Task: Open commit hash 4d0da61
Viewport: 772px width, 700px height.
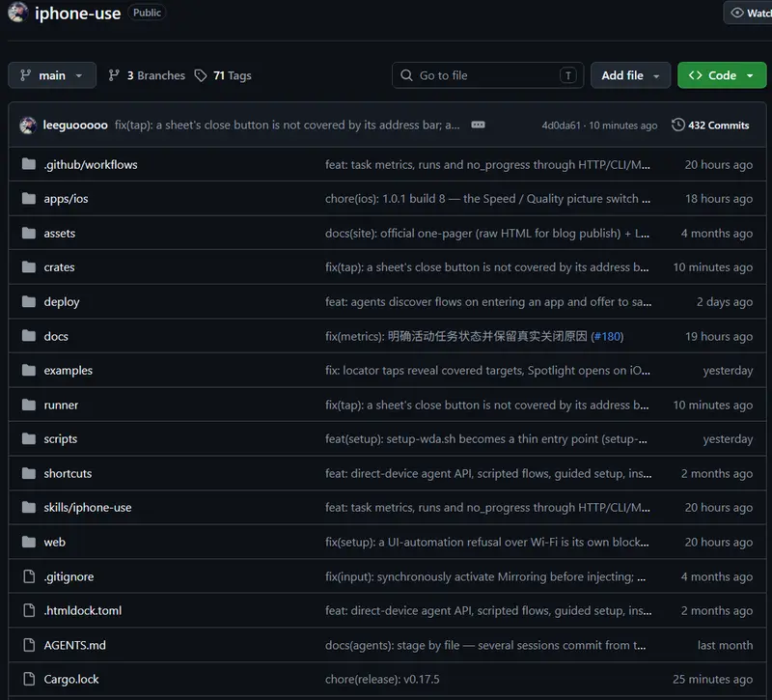Action: tap(562, 126)
